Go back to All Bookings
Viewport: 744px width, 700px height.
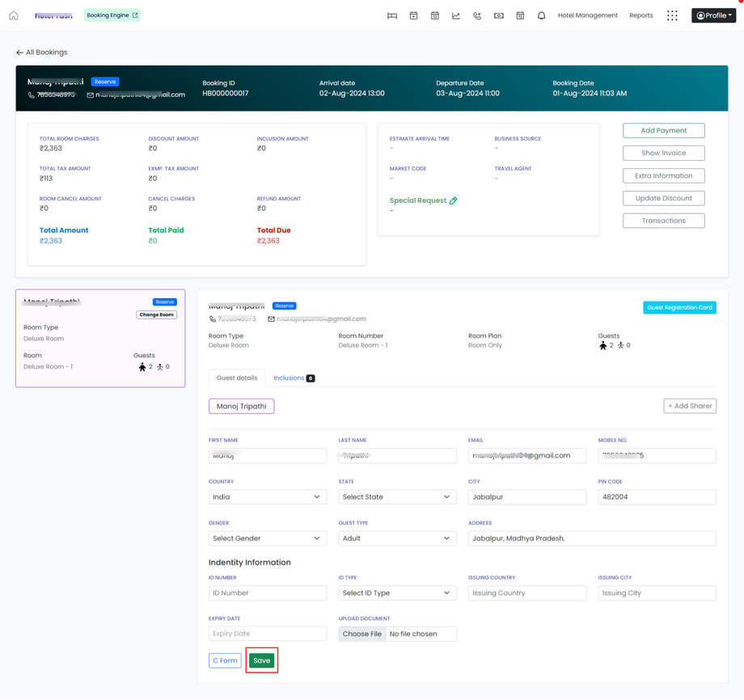42,53
